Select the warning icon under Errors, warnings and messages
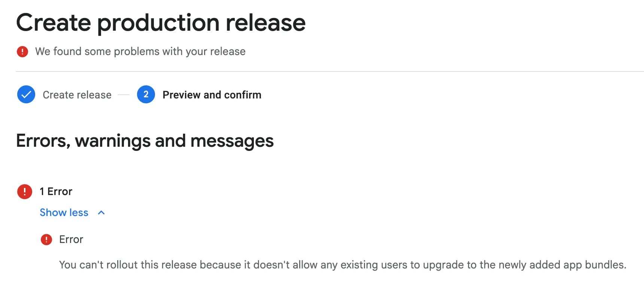 (25, 191)
